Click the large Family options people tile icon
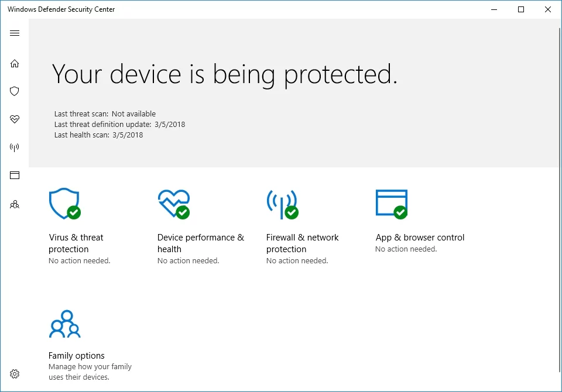 coord(64,324)
